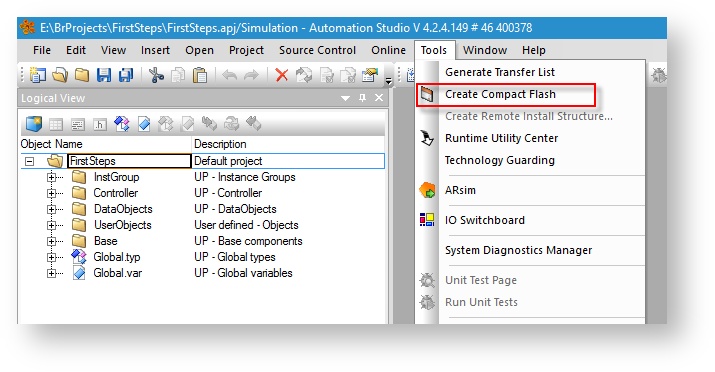Screen dimensions: 715x372
Task: Click the Automation Studio title bar app icon
Action: pos(28,27)
